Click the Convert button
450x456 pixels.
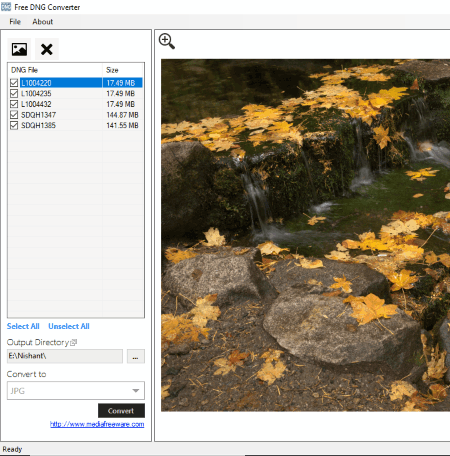click(x=121, y=411)
